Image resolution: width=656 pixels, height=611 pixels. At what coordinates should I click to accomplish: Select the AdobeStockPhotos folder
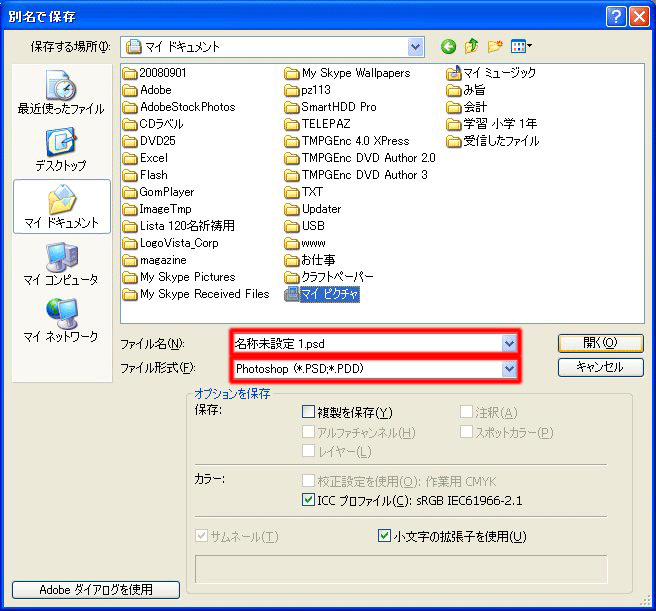click(x=179, y=107)
